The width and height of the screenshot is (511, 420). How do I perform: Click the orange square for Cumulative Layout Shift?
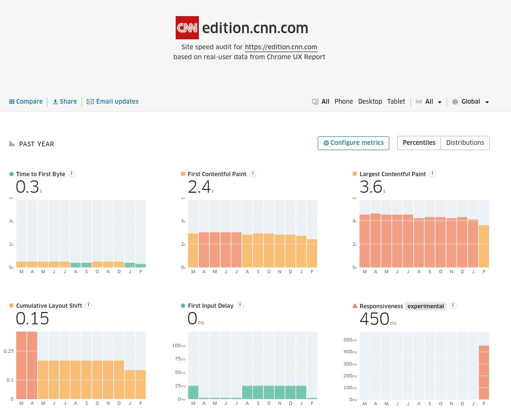click(x=11, y=305)
